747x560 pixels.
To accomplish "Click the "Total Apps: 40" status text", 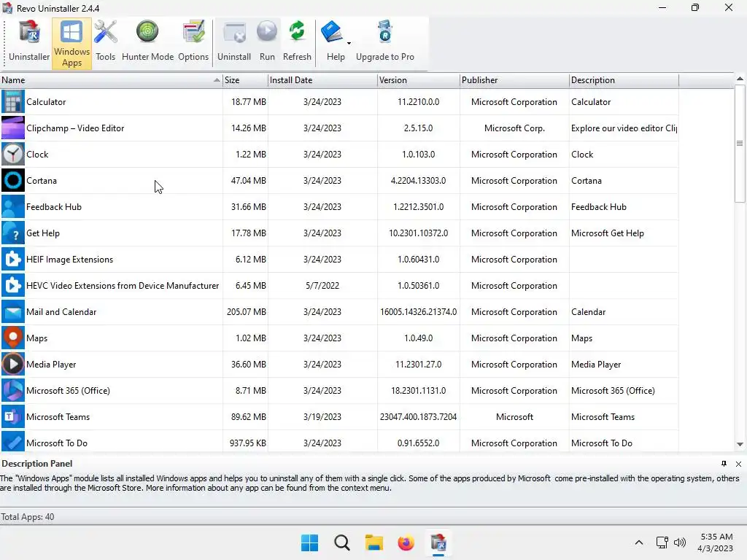I will tap(28, 517).
